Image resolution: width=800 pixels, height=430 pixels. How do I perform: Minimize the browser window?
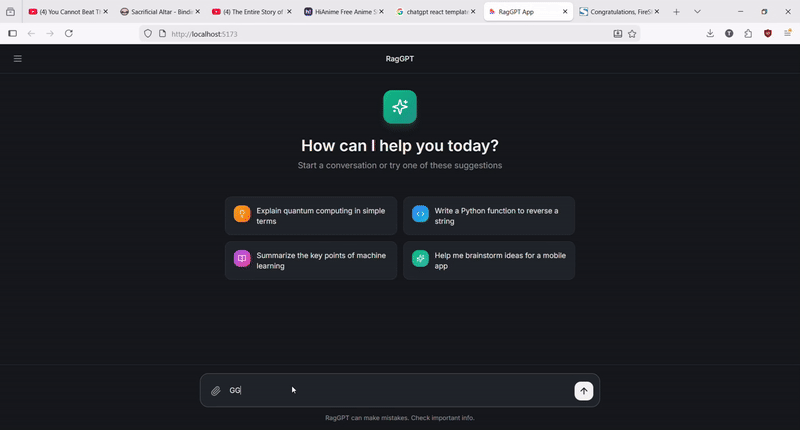(740, 11)
